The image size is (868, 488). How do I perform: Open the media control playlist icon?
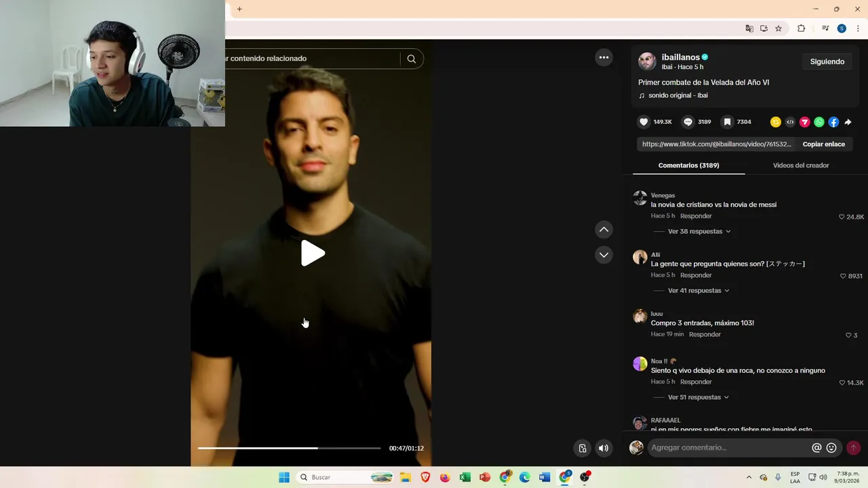(825, 28)
